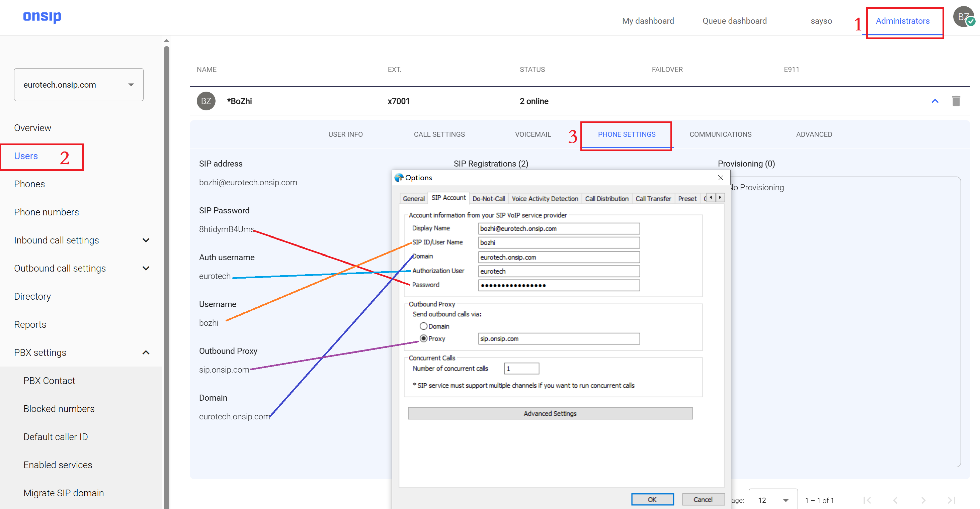Open Directory in the sidebar
Screen dimensions: 980x509
[x=32, y=297]
